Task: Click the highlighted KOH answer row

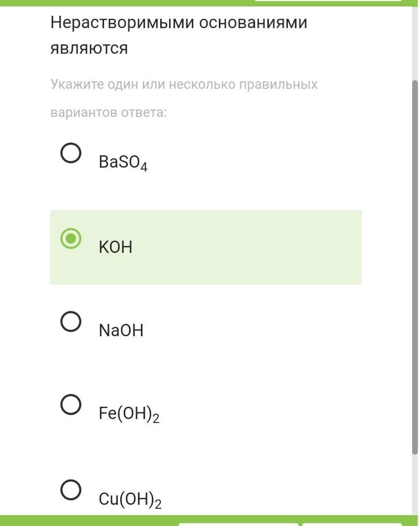Action: (206, 247)
